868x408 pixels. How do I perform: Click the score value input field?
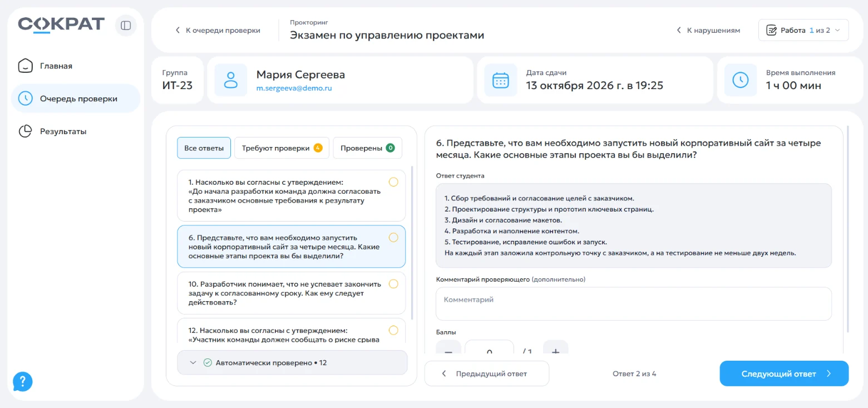click(x=489, y=347)
